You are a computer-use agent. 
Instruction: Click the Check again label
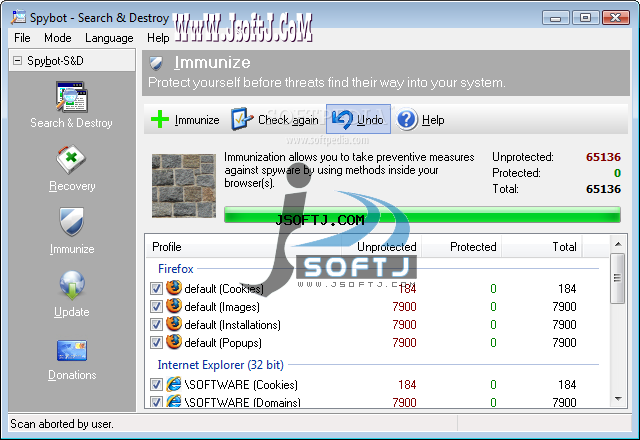pos(288,120)
